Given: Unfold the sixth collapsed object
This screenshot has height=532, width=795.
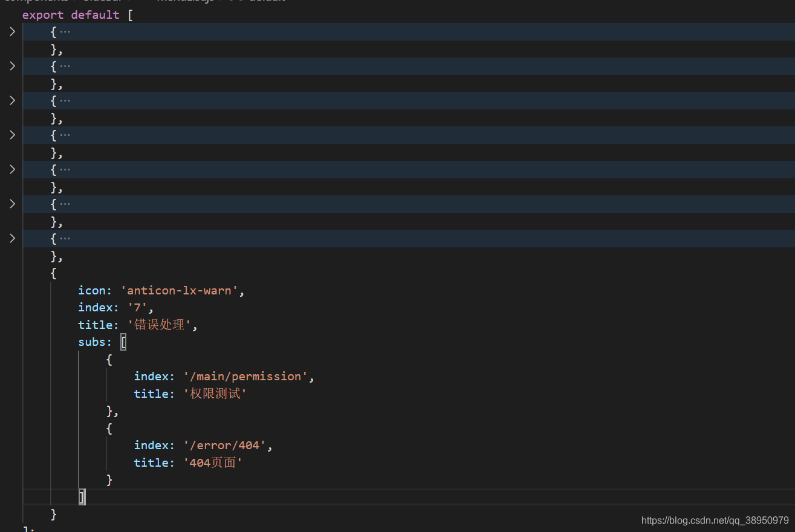Looking at the screenshot, I should (x=11, y=204).
